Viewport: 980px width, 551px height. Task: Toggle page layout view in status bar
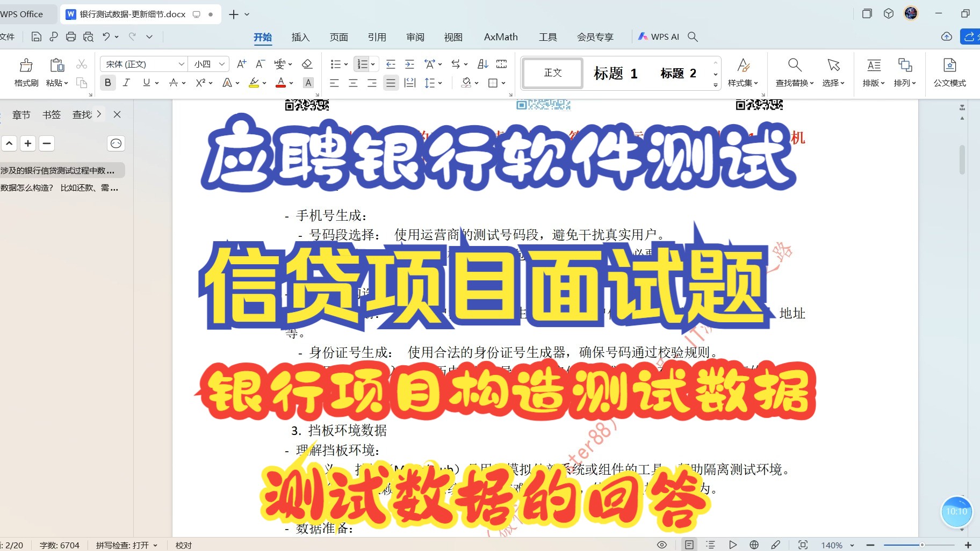tap(689, 545)
